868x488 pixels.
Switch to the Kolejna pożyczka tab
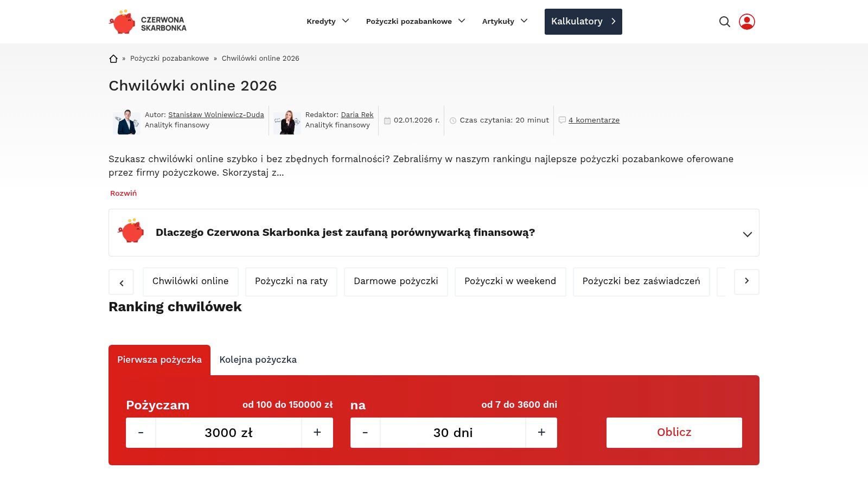pyautogui.click(x=258, y=360)
